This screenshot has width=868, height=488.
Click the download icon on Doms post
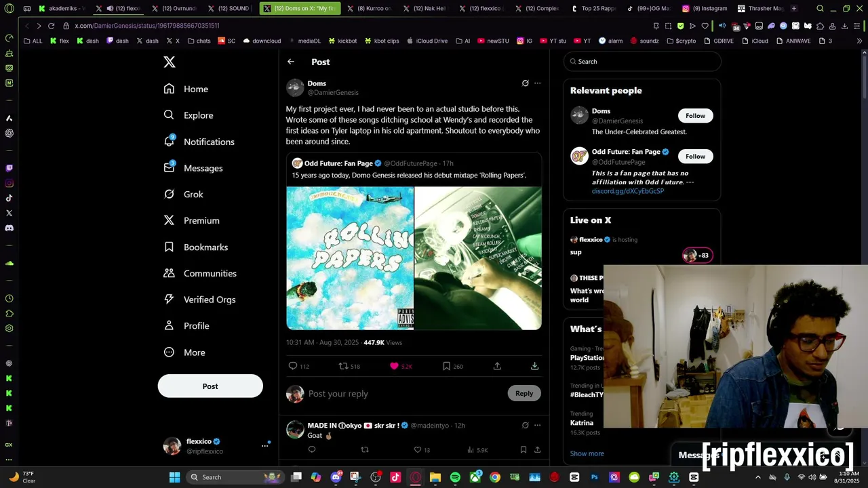534,366
